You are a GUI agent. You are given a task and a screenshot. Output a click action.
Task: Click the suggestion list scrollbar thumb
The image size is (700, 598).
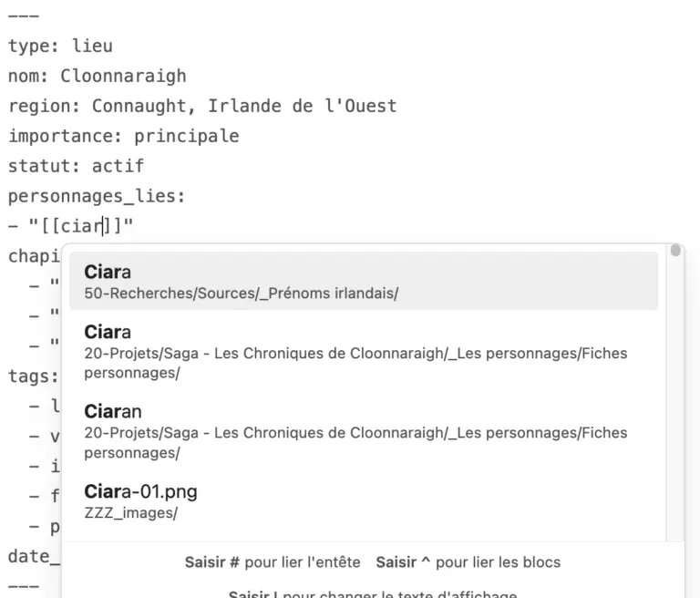click(675, 251)
